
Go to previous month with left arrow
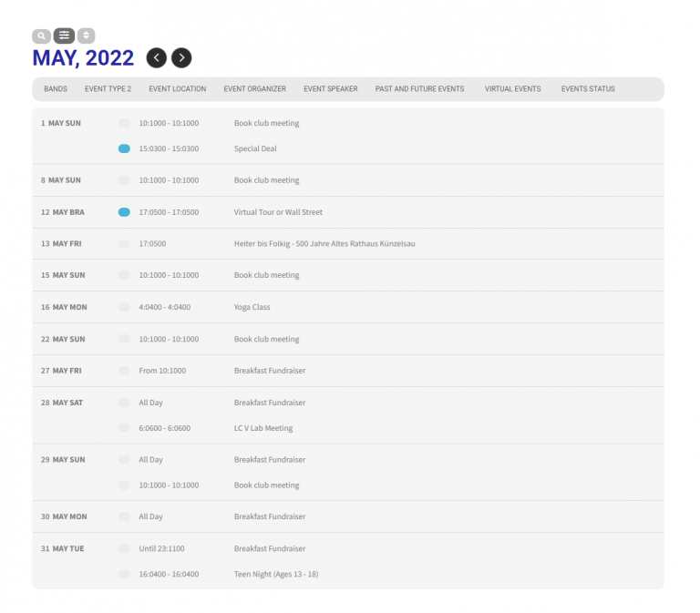tap(157, 58)
